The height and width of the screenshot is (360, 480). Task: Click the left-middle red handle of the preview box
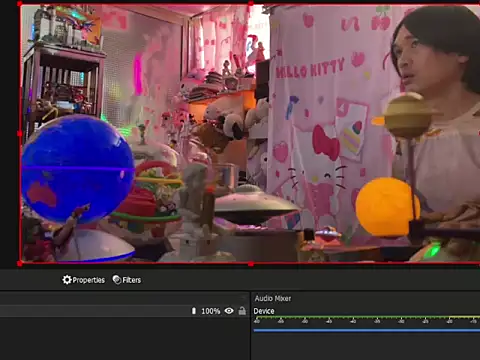[x=20, y=134]
